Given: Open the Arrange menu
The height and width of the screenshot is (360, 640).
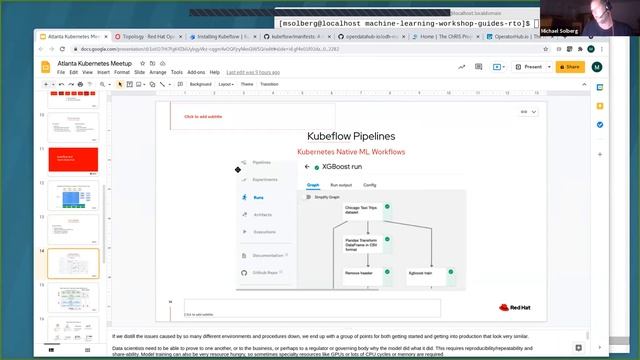Looking at the screenshot, I should point(158,72).
